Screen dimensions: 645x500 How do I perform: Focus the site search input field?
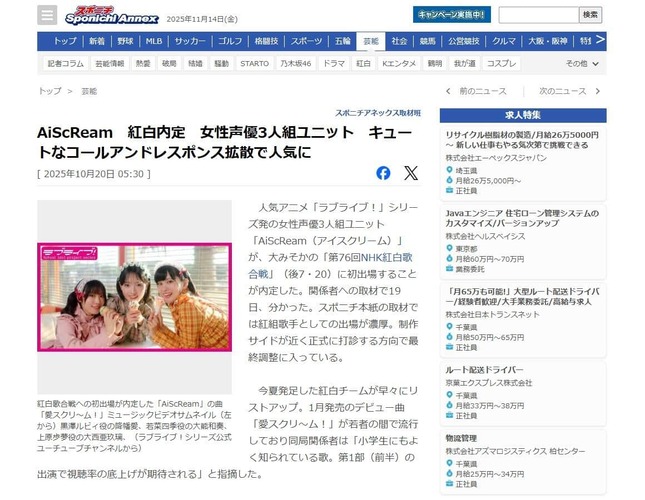click(538, 15)
